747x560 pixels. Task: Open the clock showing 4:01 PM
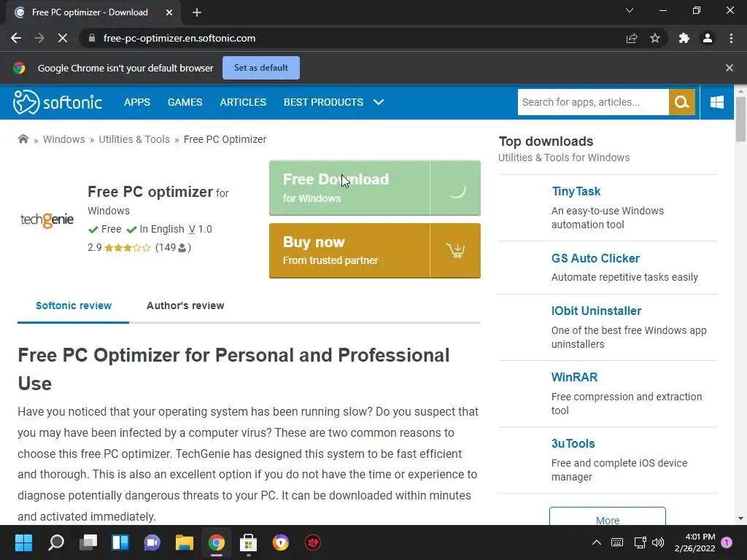pyautogui.click(x=694, y=542)
